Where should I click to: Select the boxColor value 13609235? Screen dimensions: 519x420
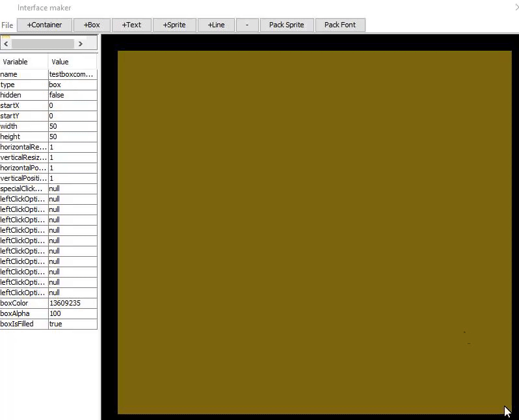(73, 303)
